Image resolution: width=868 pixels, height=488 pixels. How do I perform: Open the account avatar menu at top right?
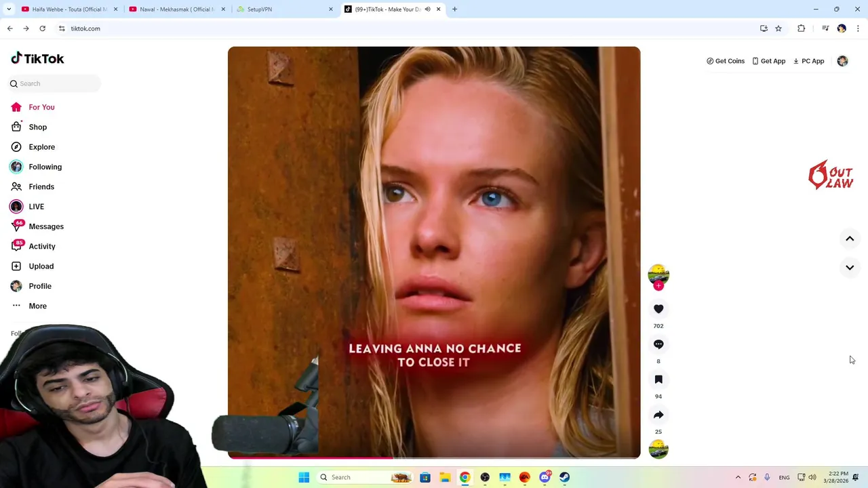pyautogui.click(x=842, y=61)
